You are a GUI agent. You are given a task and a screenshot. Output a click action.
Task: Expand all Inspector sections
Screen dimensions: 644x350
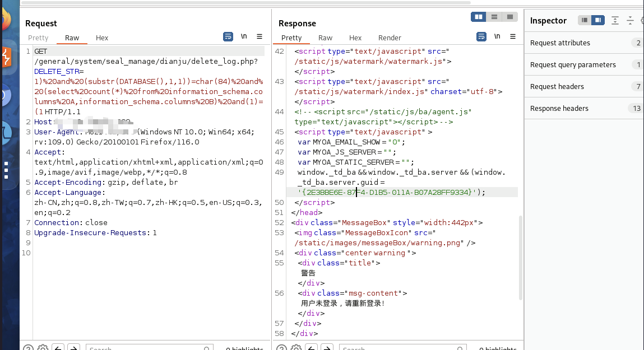(615, 20)
